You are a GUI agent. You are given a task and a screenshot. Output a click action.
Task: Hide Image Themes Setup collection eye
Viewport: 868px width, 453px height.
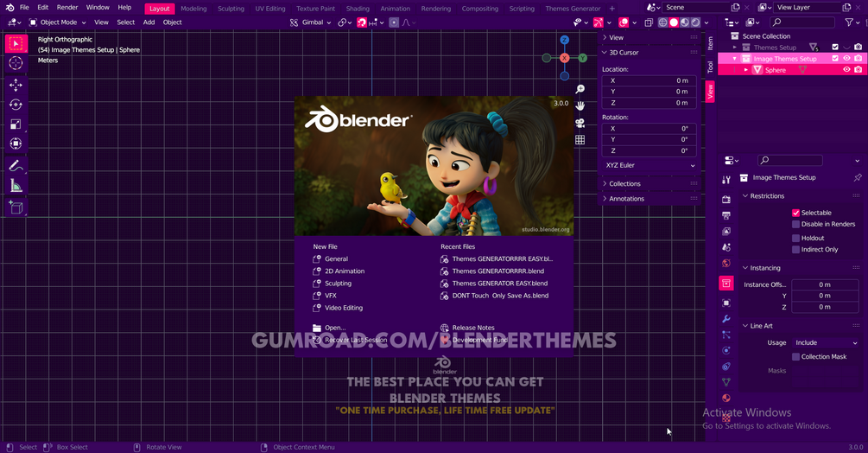click(846, 59)
